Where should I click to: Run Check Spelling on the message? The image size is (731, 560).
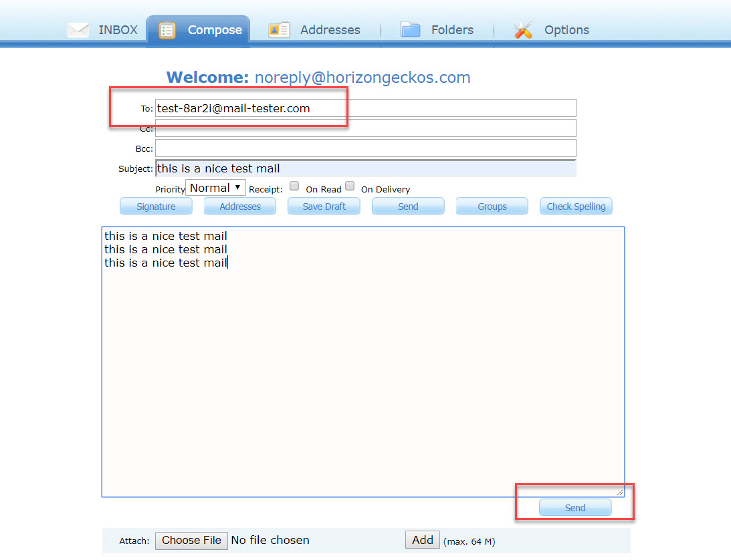click(576, 206)
